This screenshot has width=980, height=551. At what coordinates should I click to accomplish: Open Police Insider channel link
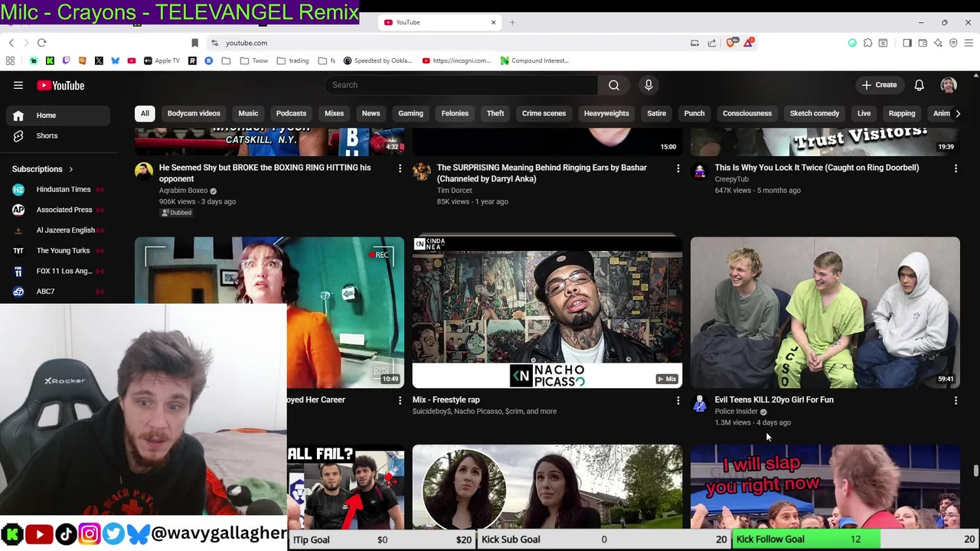coord(736,412)
